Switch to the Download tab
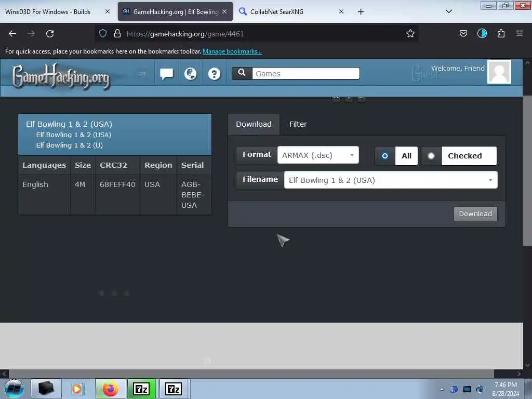Screen dimensions: 532x399 pos(254,124)
